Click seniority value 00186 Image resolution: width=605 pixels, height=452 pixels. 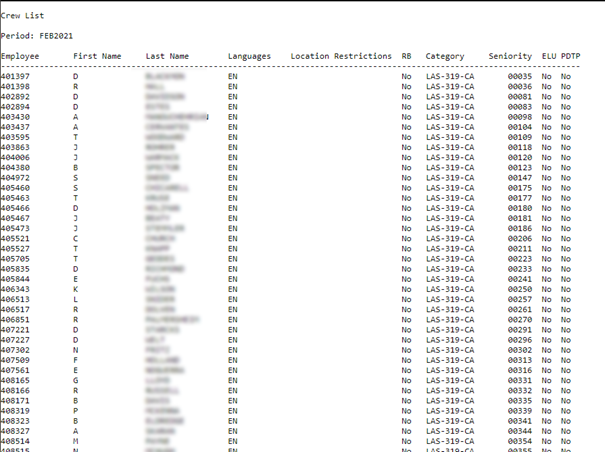coord(520,229)
